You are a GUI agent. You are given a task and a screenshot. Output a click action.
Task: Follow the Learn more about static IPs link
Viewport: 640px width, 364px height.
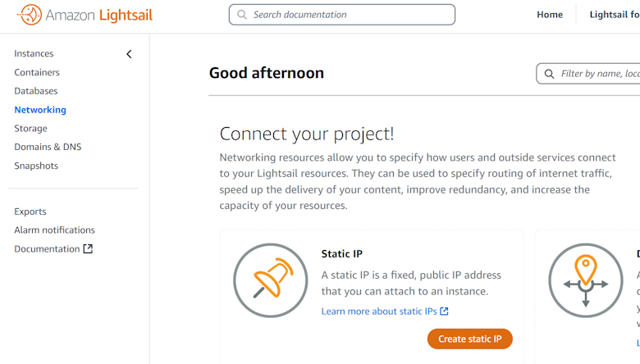click(x=379, y=312)
